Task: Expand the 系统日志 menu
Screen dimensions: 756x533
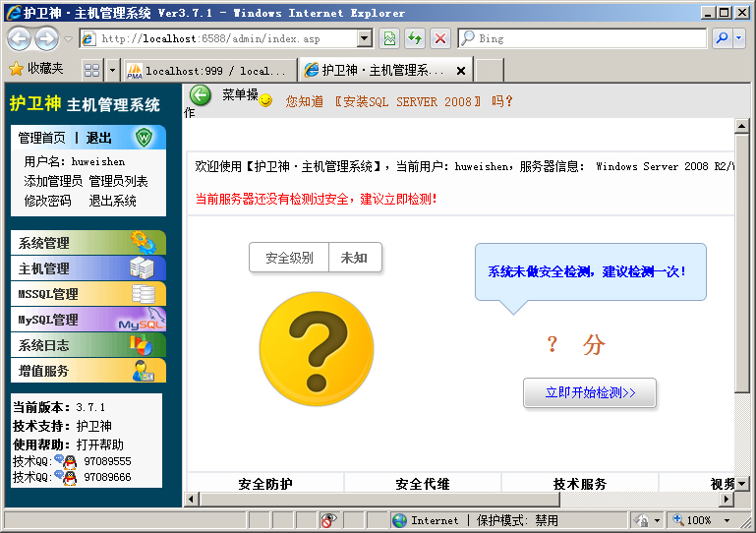Action: tap(88, 345)
